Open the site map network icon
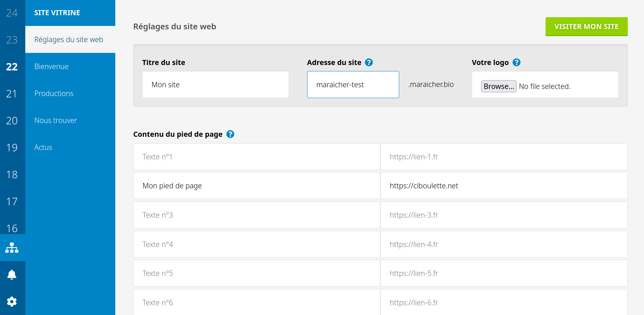The height and width of the screenshot is (315, 644). pos(12,248)
